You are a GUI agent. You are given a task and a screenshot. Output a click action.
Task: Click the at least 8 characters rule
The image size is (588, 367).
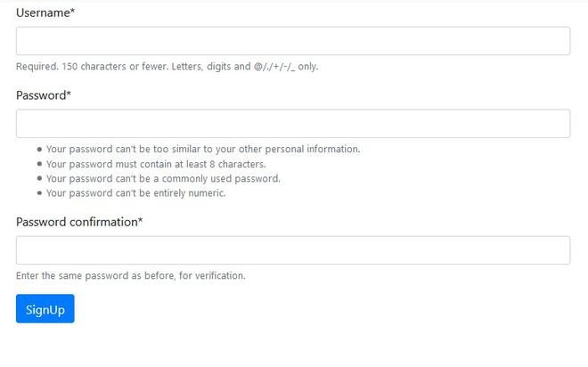156,164
